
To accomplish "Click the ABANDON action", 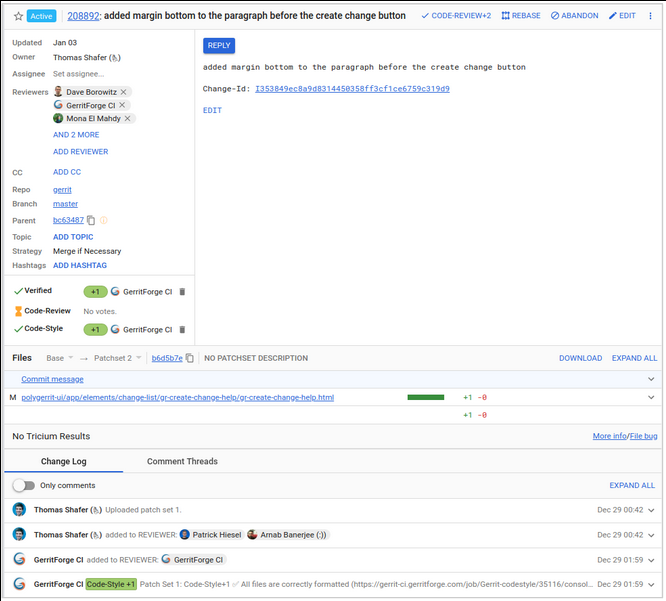I will 575,16.
